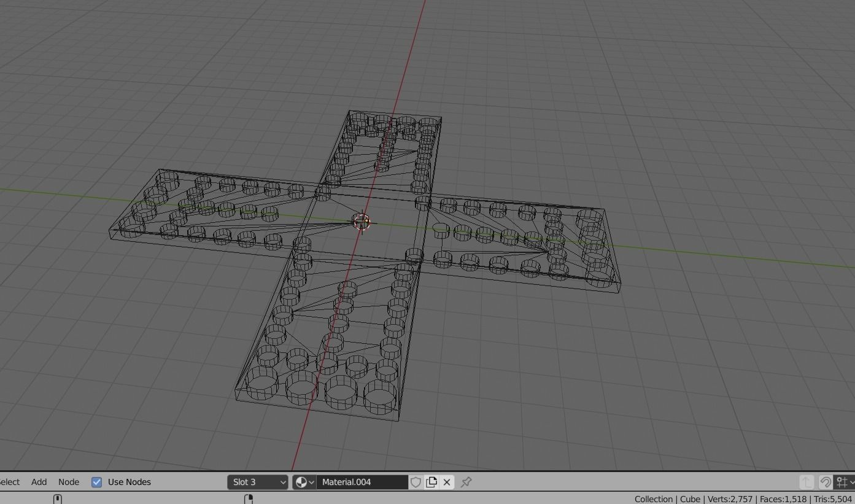The height and width of the screenshot is (504, 855).
Task: Browse materials with the sphere icon dropdown
Action: tap(304, 482)
